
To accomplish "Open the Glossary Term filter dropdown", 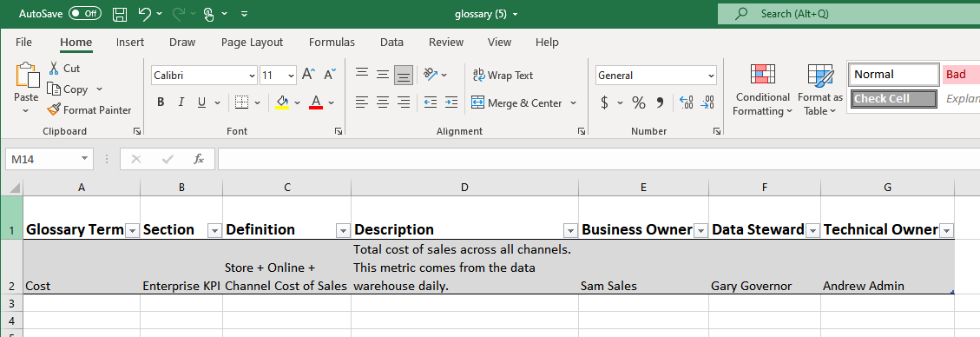I will [133, 231].
